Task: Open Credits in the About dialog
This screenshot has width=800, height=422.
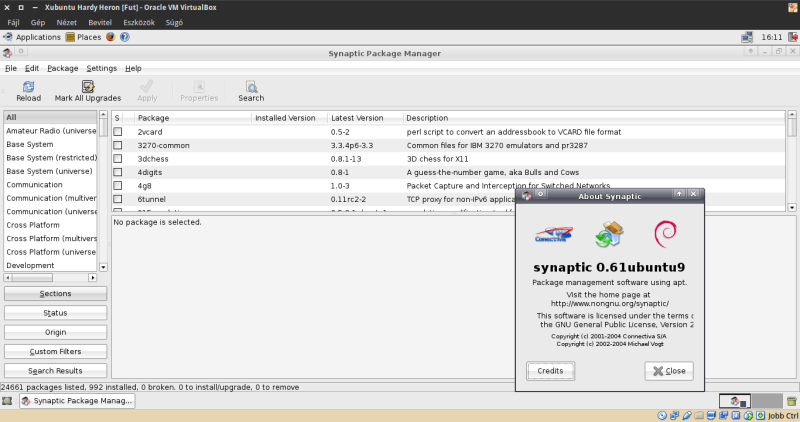Action: click(551, 371)
